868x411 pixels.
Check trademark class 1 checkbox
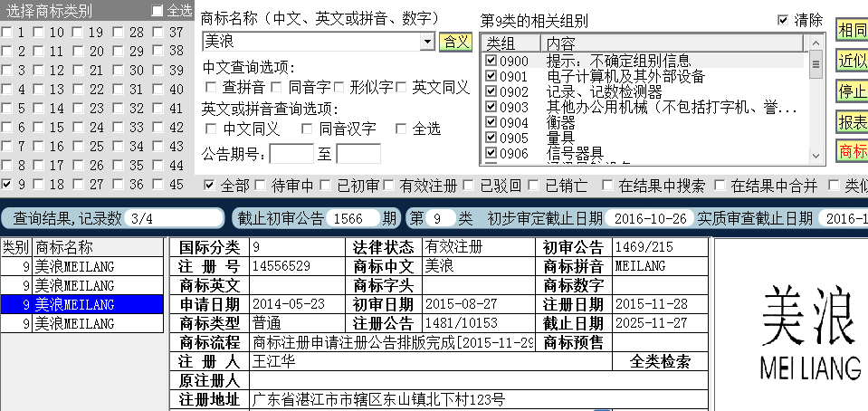tap(6, 33)
